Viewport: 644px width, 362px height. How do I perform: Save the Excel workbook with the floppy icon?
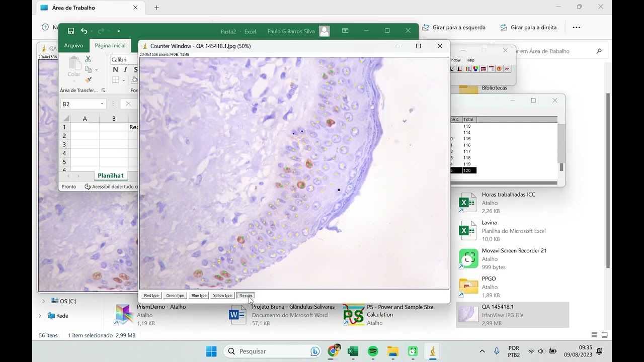click(x=71, y=31)
